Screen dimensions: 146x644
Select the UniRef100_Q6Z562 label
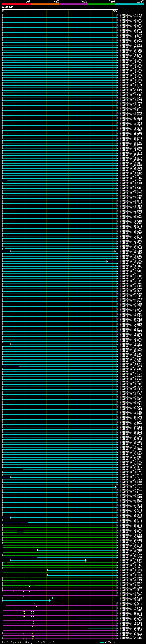(131, 548)
